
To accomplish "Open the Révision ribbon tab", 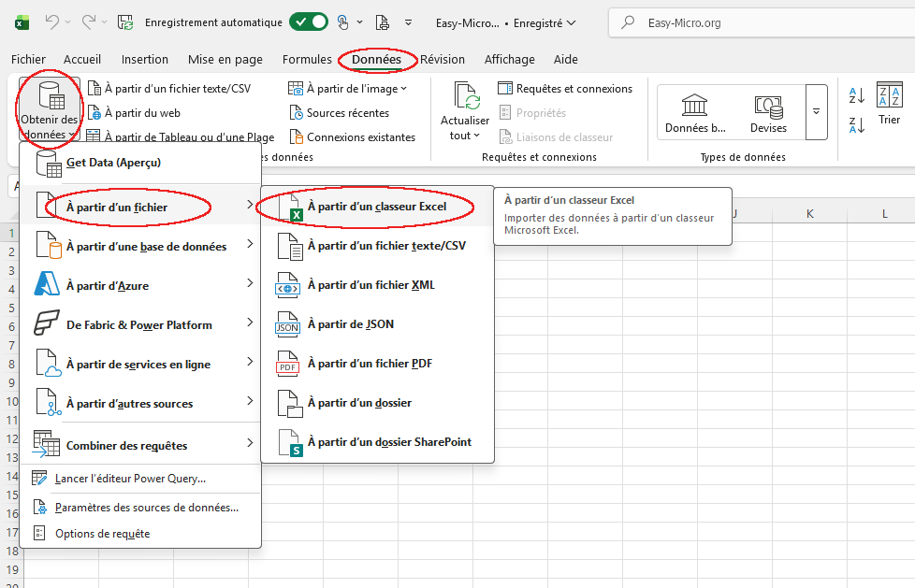I will (443, 59).
